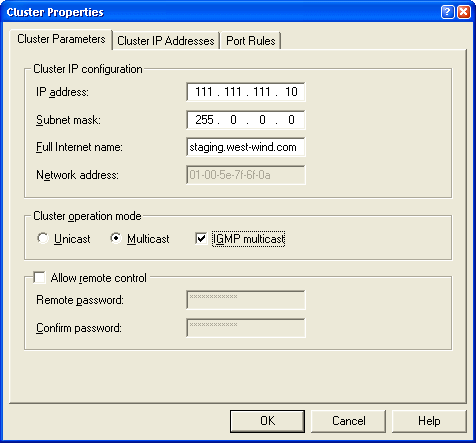476x443 pixels.
Task: Click the first octet of IP address
Action: (x=204, y=92)
